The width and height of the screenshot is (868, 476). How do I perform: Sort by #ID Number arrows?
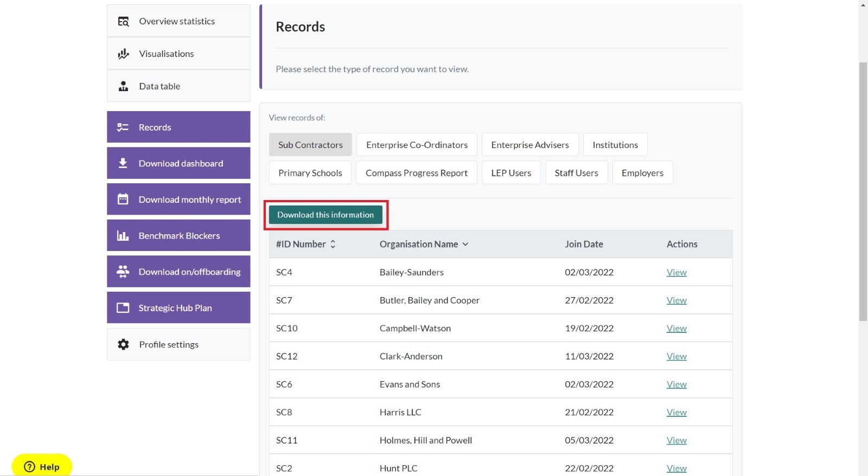[x=333, y=244]
